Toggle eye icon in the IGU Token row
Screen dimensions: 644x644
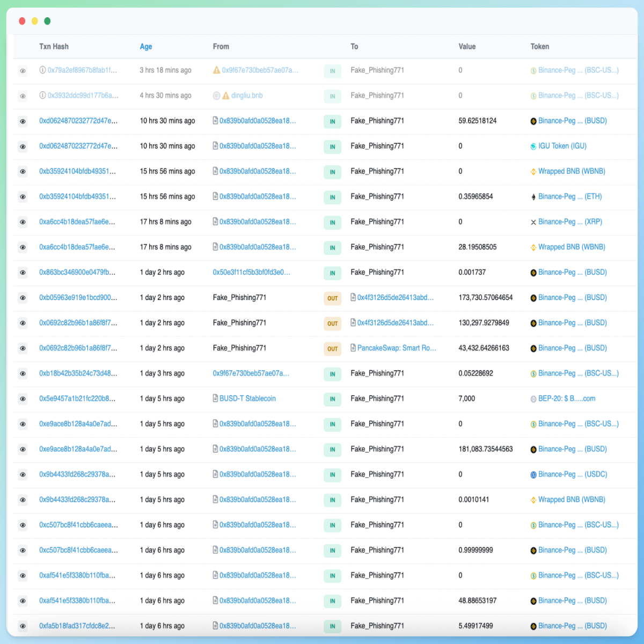coord(23,147)
